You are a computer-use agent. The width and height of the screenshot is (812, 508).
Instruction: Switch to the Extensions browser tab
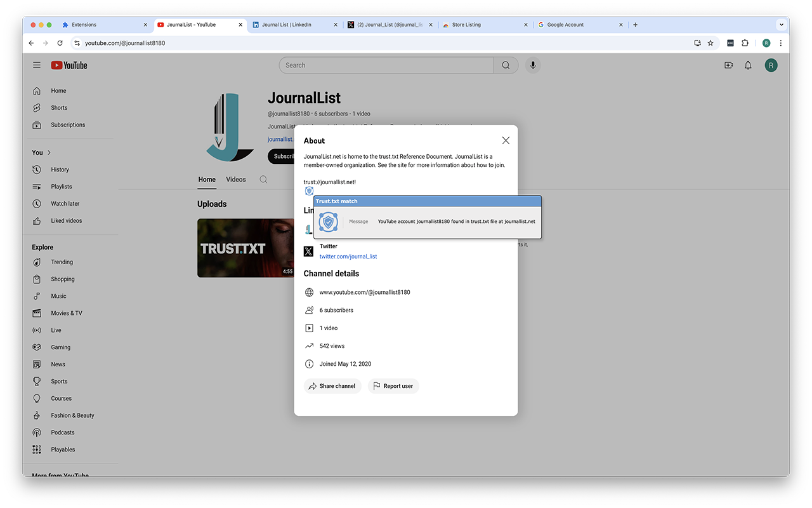coord(105,25)
